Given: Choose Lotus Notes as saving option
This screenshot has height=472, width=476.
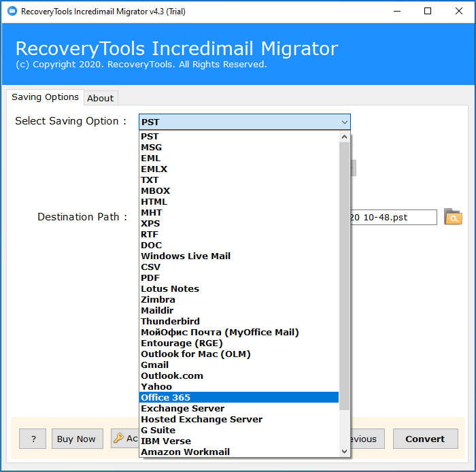Looking at the screenshot, I should (239, 288).
